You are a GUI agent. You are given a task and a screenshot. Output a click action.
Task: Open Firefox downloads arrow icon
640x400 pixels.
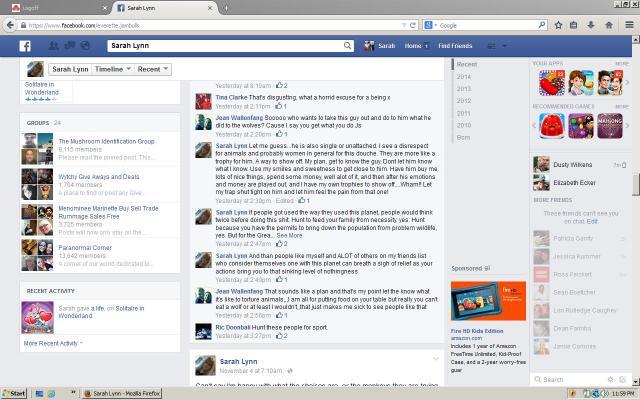pyautogui.click(x=591, y=25)
